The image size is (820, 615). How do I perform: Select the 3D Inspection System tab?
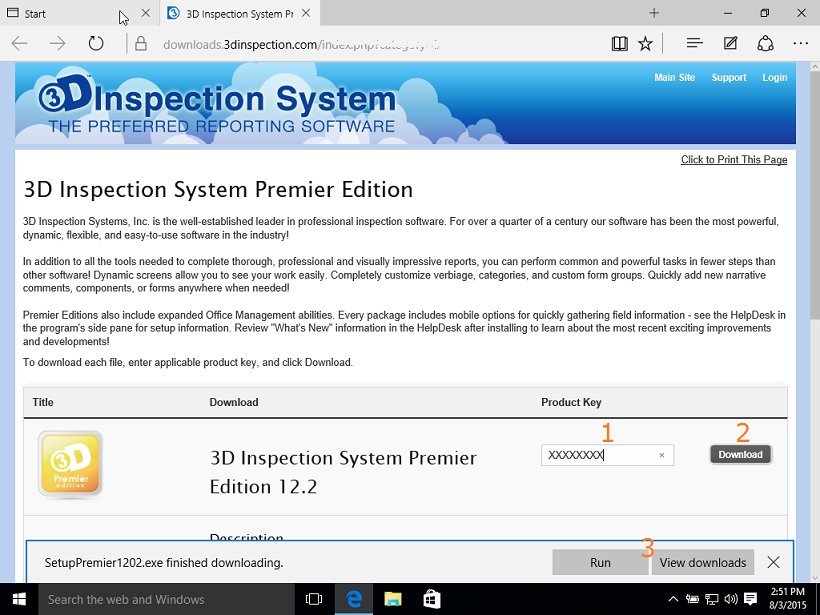[238, 14]
